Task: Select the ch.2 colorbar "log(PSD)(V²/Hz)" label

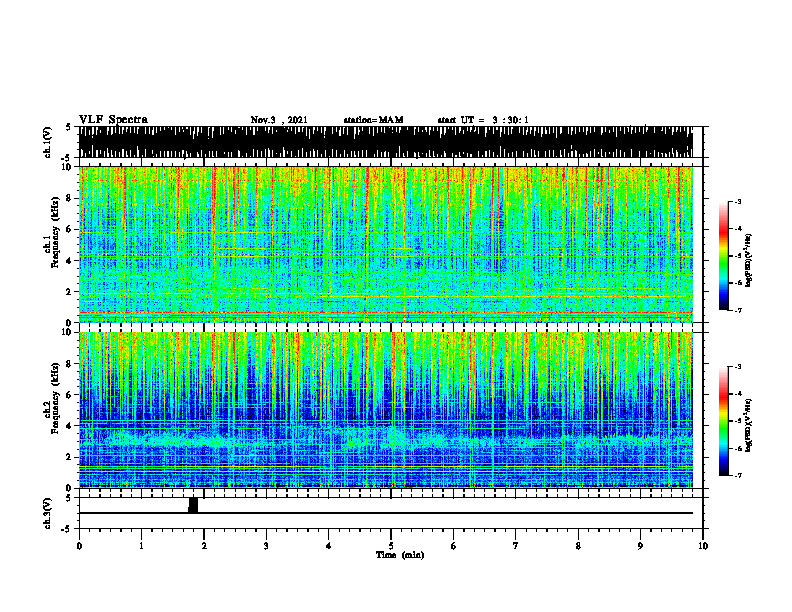Action: pos(749,425)
